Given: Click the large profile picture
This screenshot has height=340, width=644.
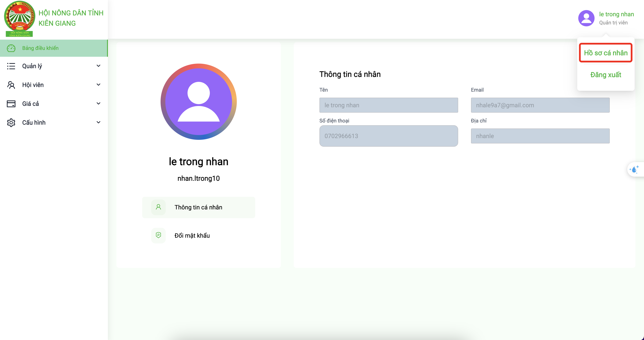Looking at the screenshot, I should pyautogui.click(x=198, y=101).
